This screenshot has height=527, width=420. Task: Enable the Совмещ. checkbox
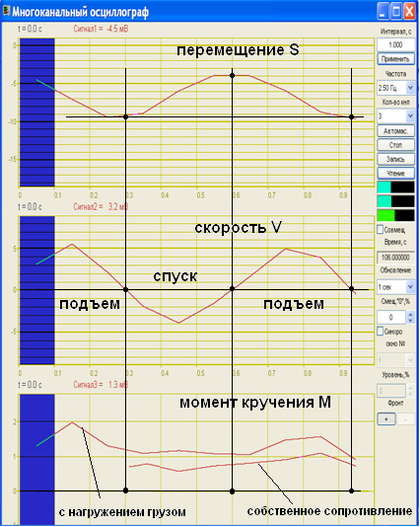[380, 230]
